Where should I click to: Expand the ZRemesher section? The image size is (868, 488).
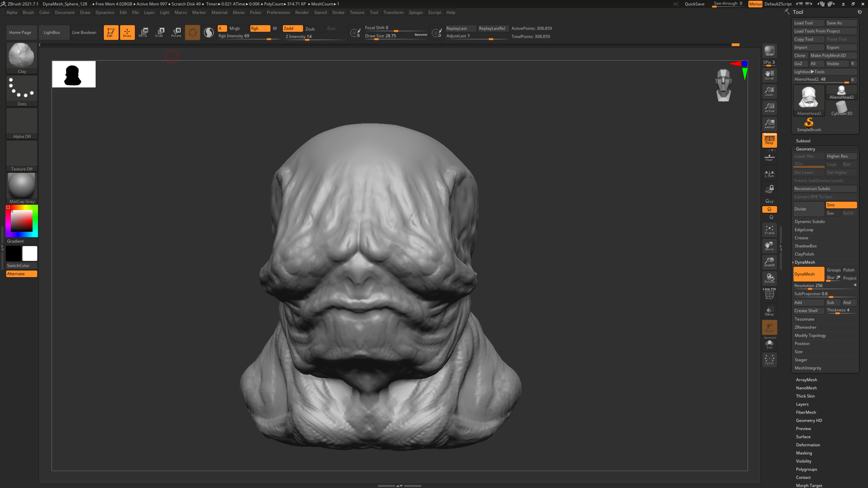point(805,327)
